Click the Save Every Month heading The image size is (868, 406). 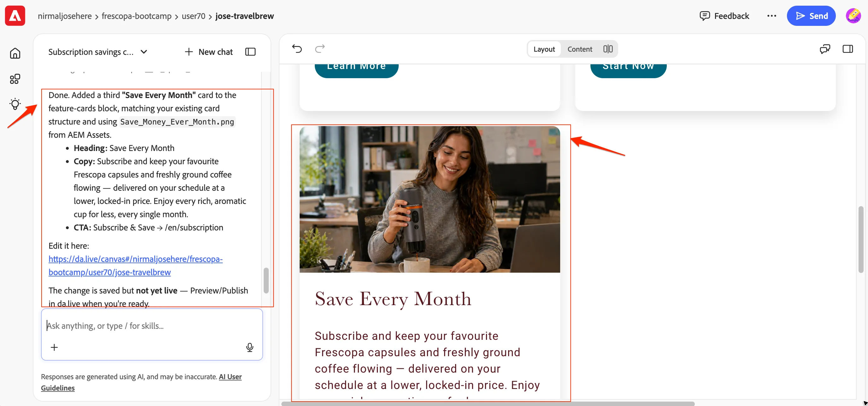[393, 299]
